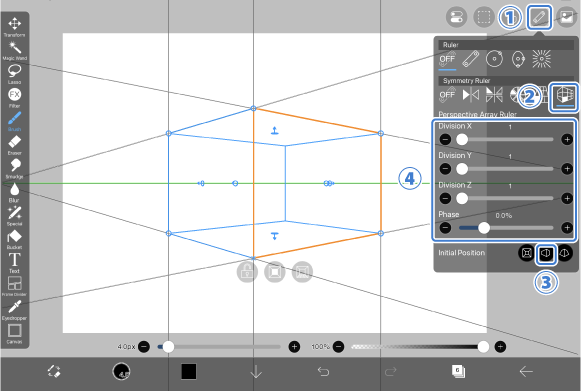Open brush settings circle icon
Image resolution: width=581 pixels, height=391 pixels.
(x=121, y=371)
